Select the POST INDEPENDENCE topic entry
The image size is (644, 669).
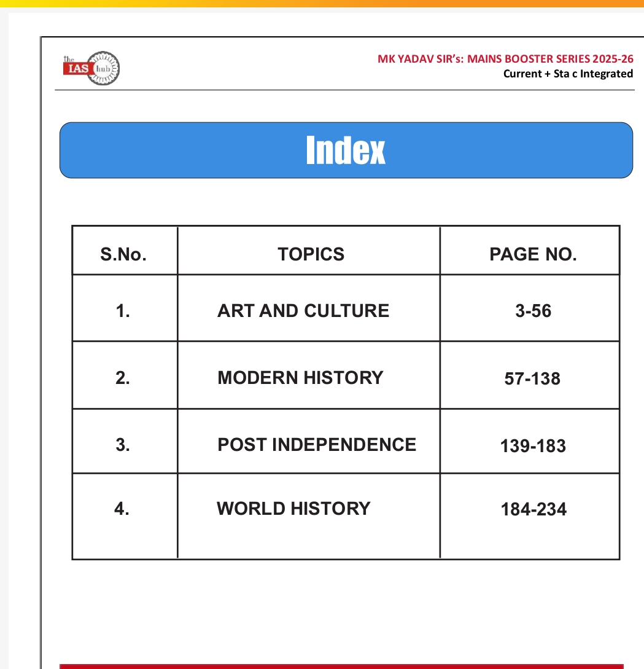[317, 445]
